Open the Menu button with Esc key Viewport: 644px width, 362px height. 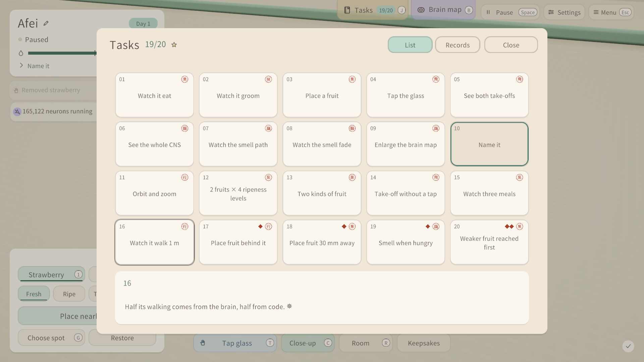tap(611, 12)
